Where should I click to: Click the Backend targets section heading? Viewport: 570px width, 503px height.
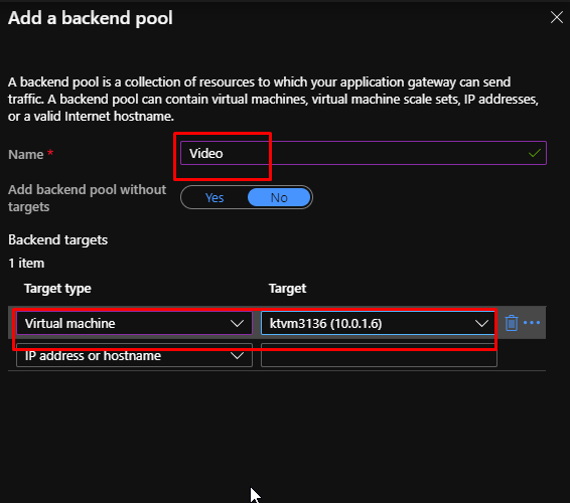58,240
